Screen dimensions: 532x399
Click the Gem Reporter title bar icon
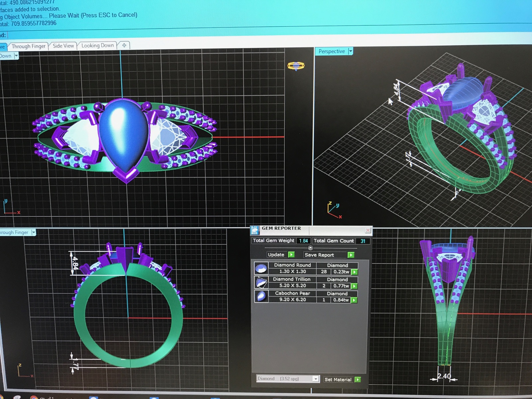pyautogui.click(x=255, y=230)
